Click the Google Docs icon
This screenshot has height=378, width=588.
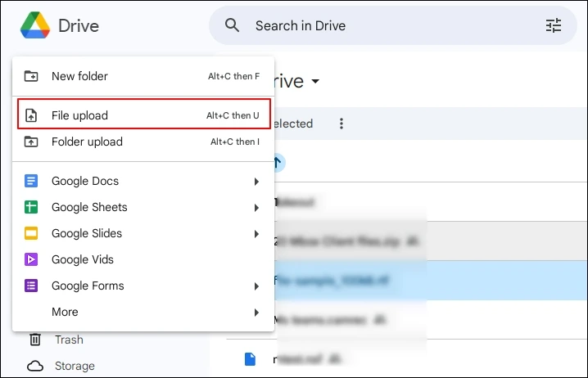[31, 181]
